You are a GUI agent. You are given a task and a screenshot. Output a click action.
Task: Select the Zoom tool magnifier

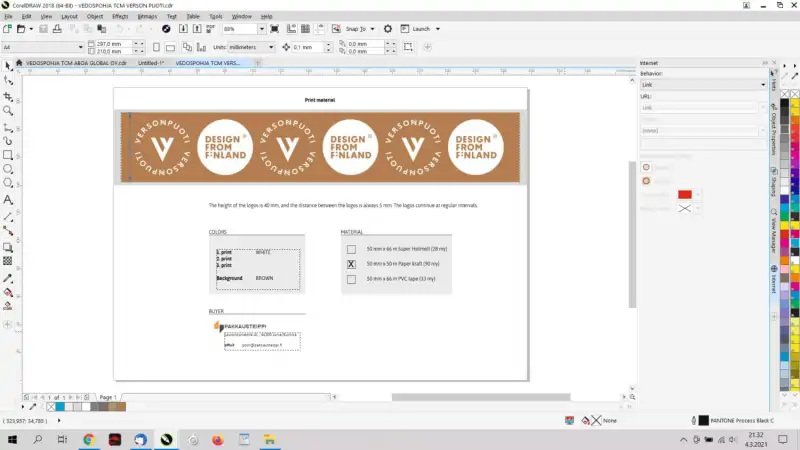point(8,111)
